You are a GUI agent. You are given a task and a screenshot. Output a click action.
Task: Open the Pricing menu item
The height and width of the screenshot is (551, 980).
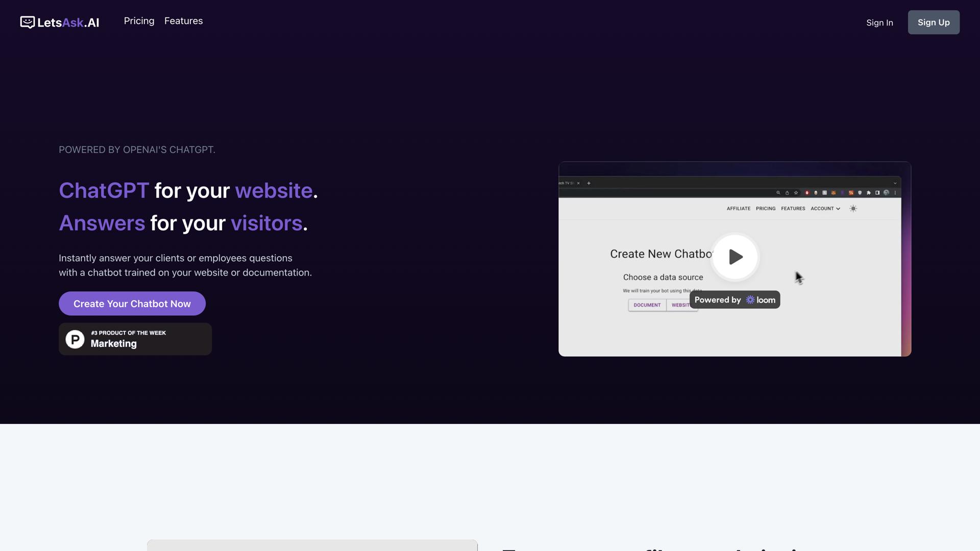(139, 21)
